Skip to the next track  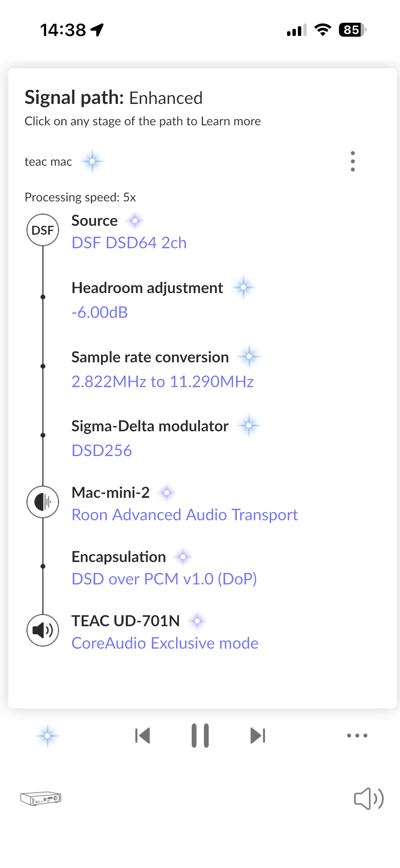258,736
